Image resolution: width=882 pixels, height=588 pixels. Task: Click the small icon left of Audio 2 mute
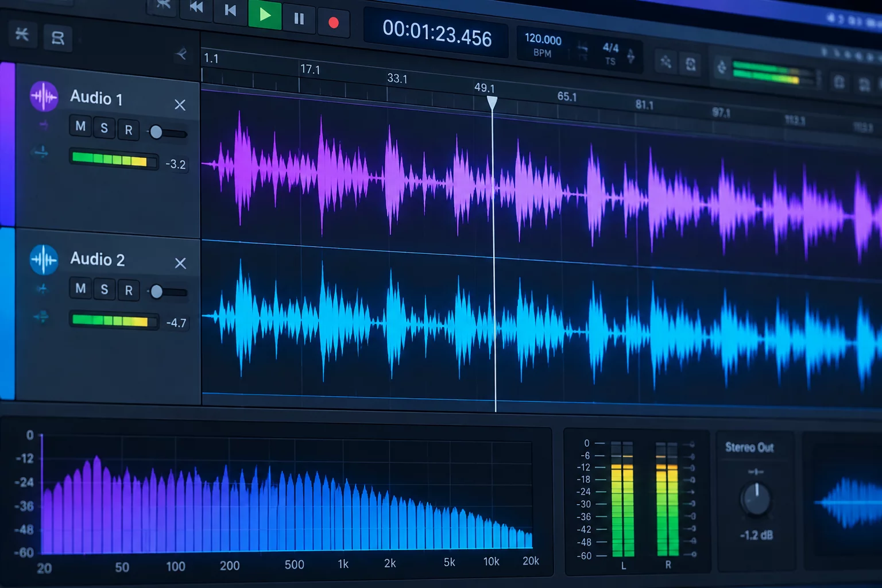point(42,288)
